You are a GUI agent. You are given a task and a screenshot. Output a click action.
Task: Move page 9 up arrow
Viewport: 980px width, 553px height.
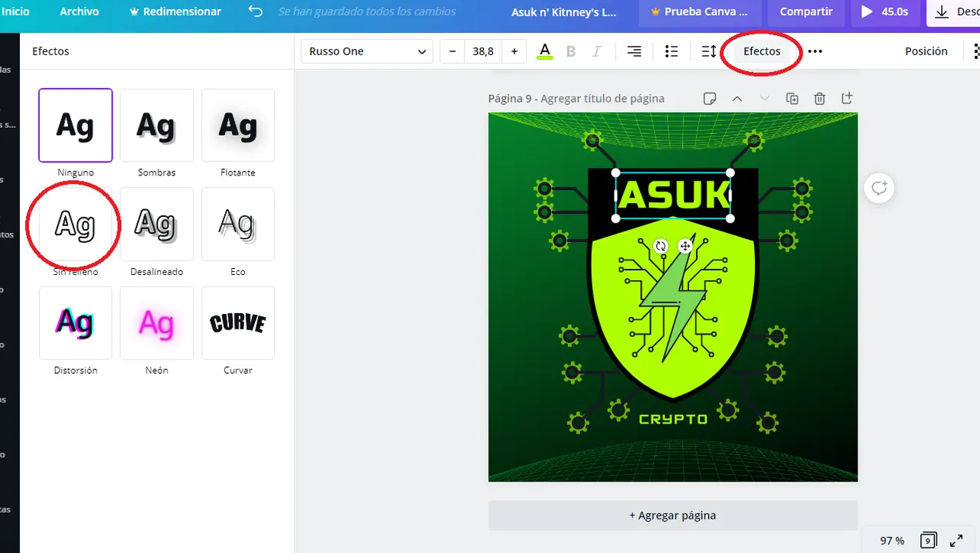pyautogui.click(x=737, y=99)
